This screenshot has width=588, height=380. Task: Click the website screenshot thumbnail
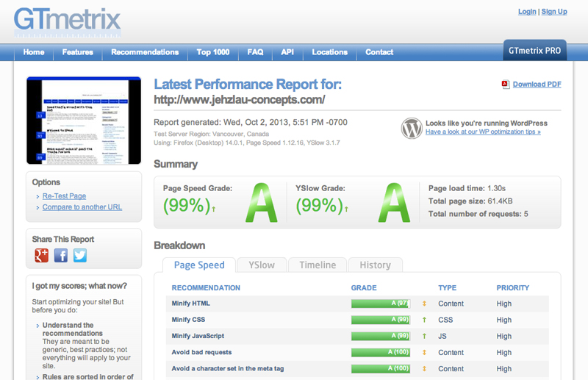click(x=83, y=121)
